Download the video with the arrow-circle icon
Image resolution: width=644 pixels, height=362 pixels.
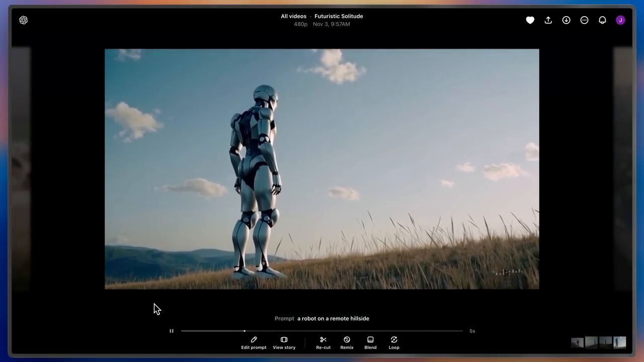pos(566,20)
